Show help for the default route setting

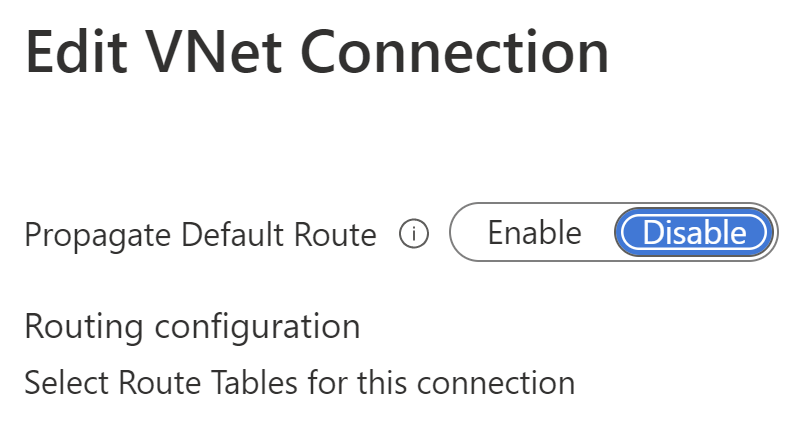(414, 235)
